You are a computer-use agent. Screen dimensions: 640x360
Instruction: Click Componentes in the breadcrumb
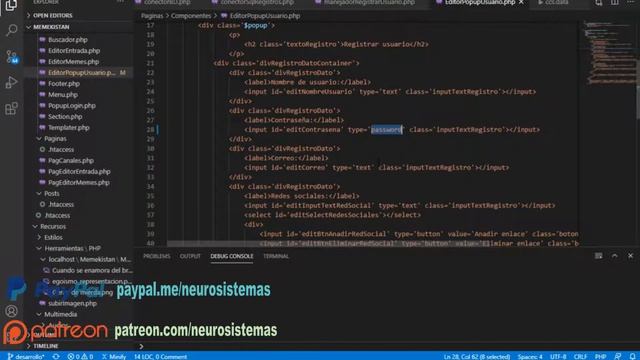pos(191,16)
